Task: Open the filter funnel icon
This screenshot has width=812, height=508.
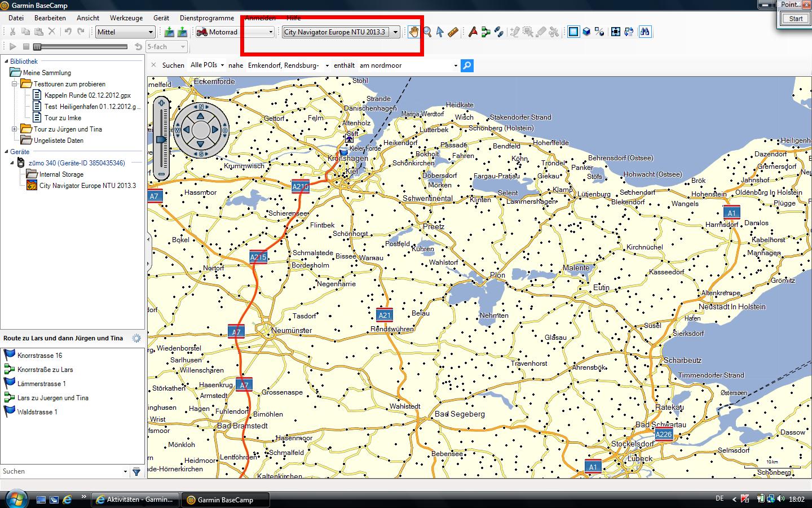Action: (136, 471)
